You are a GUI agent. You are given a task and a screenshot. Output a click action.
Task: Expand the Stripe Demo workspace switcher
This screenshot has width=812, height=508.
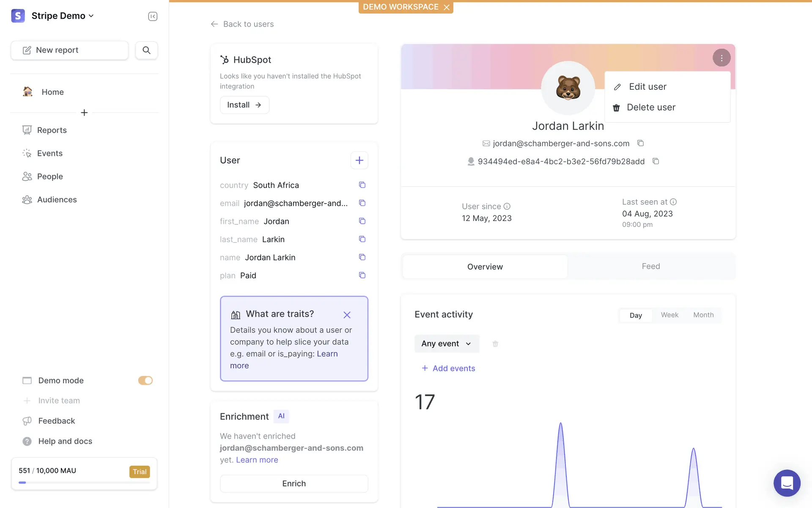[62, 16]
